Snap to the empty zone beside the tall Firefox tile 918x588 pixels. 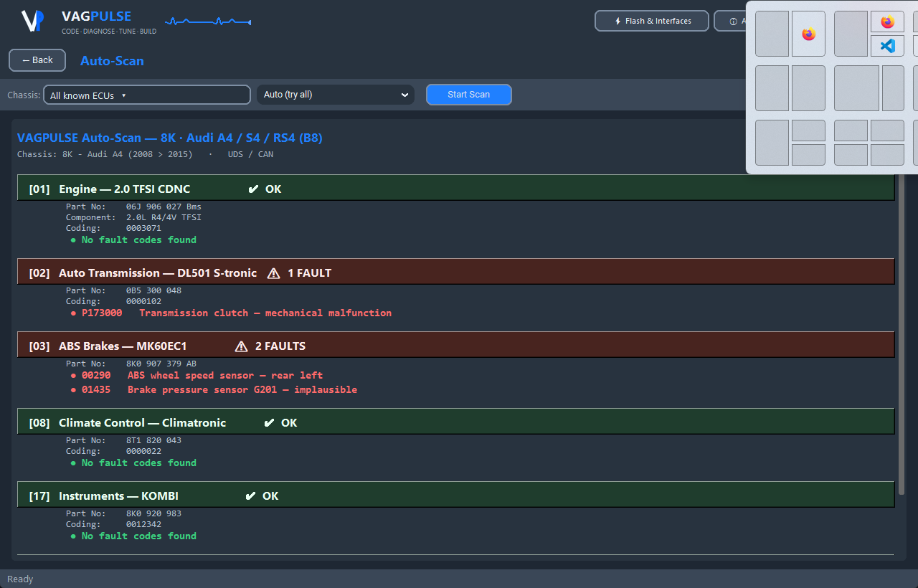coord(772,34)
